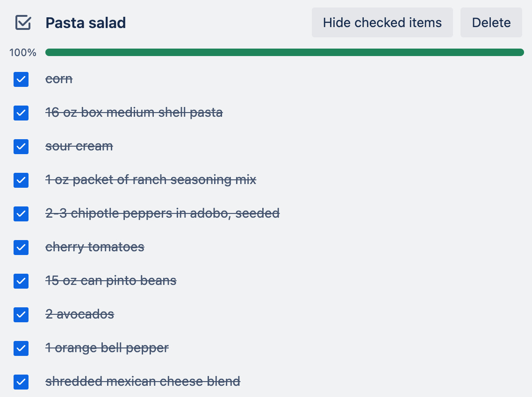Uncheck 16 oz box medium shell pasta

[x=21, y=113]
